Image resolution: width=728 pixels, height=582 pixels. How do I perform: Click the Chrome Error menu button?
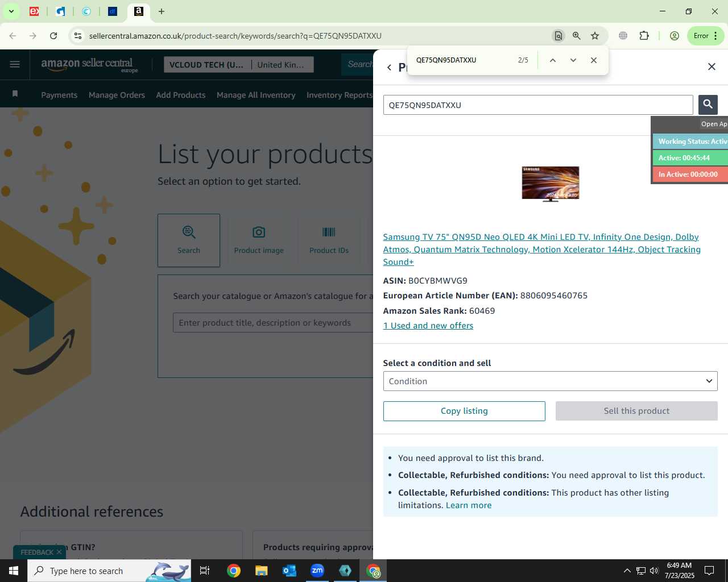tap(706, 36)
